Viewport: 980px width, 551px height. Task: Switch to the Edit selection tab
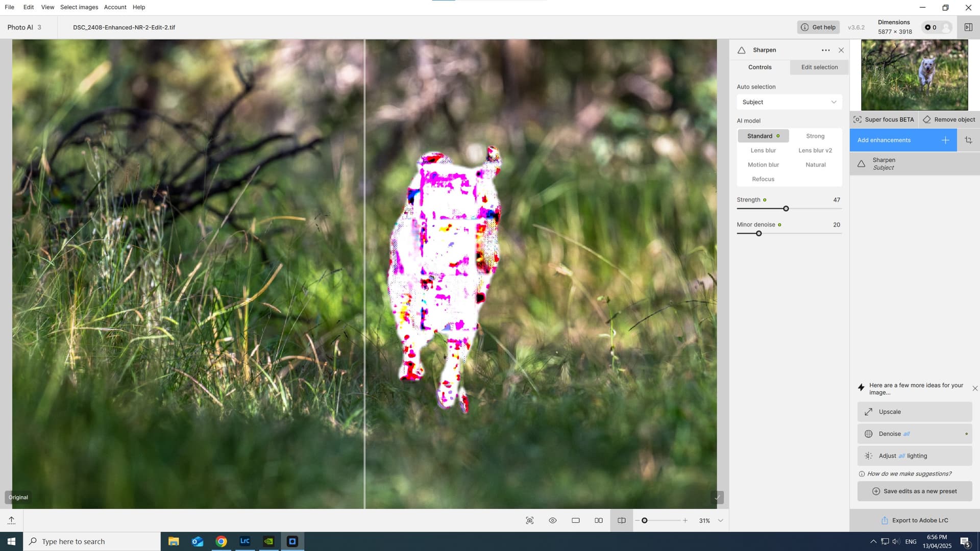pyautogui.click(x=819, y=67)
